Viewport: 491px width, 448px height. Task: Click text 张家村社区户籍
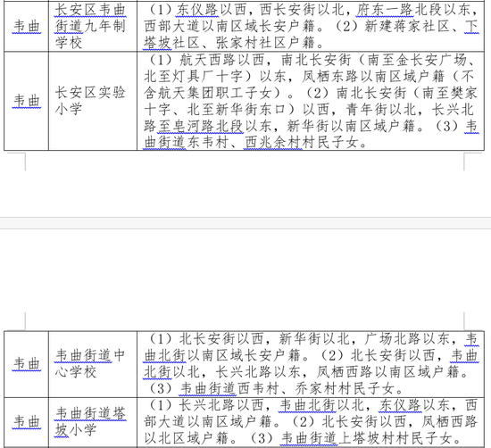(x=265, y=43)
